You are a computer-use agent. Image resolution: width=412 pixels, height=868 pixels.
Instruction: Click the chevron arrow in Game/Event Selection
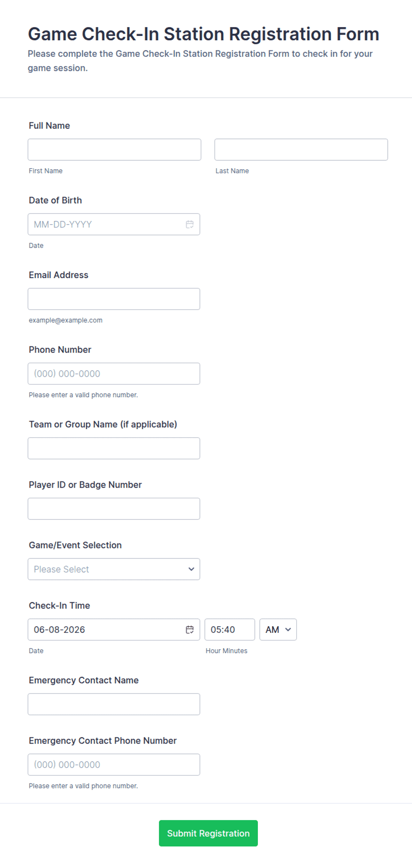pos(191,569)
